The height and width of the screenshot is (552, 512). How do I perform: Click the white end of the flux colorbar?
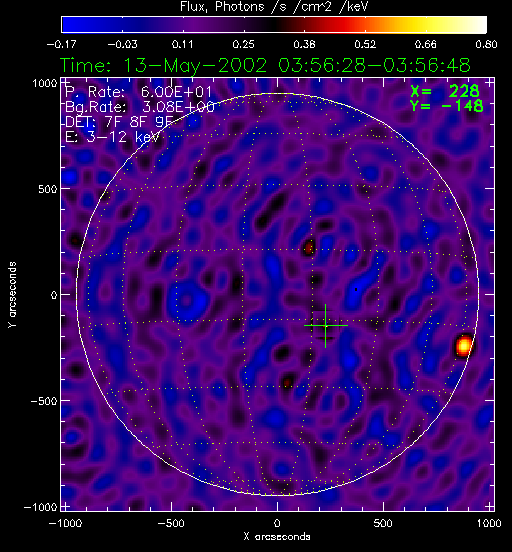[477, 25]
